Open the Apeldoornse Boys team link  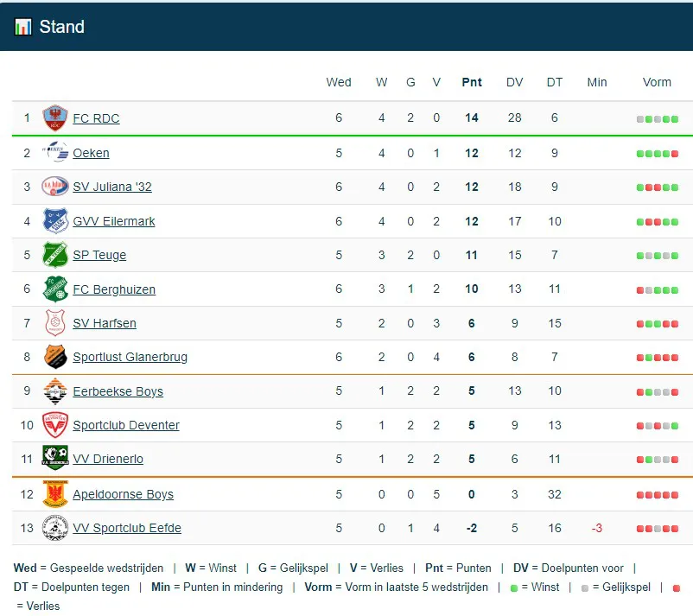coord(123,494)
